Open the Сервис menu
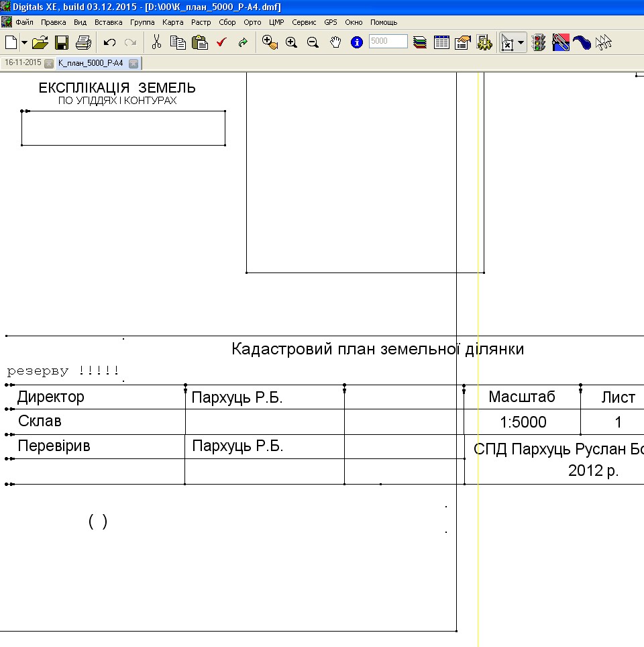Image resolution: width=644 pixels, height=647 pixels. 304,22
